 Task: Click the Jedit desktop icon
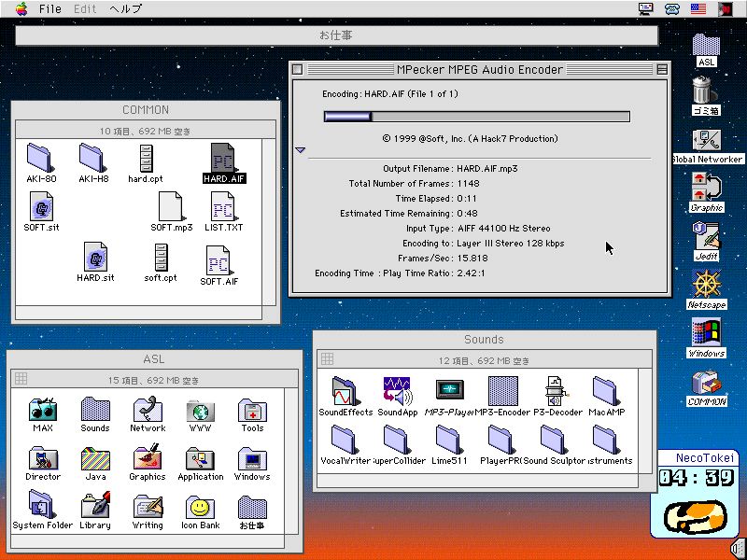[706, 234]
